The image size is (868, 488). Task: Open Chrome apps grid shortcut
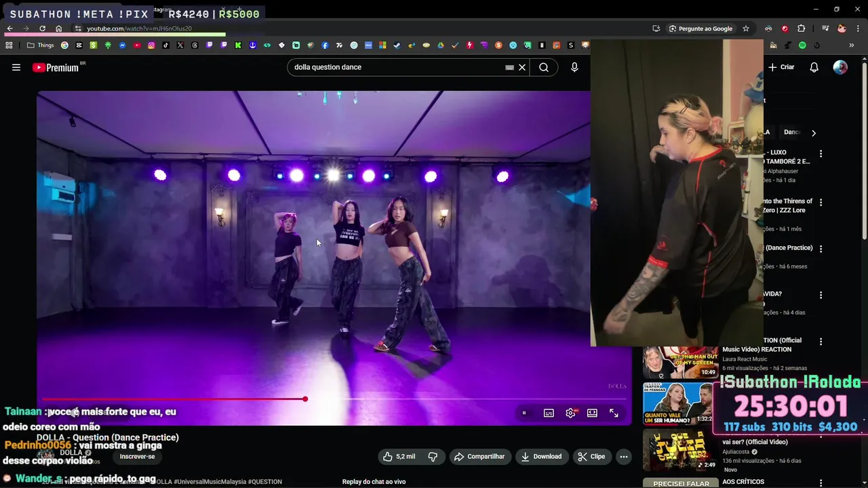[9, 45]
